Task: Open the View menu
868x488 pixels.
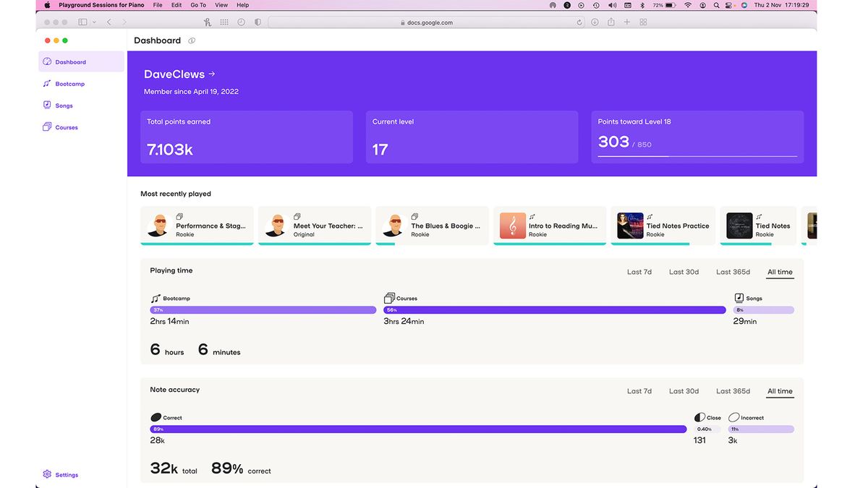Action: pyautogui.click(x=221, y=5)
